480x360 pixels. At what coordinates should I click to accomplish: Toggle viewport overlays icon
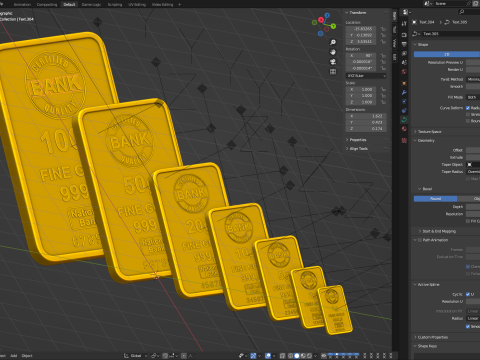[x=268, y=356]
